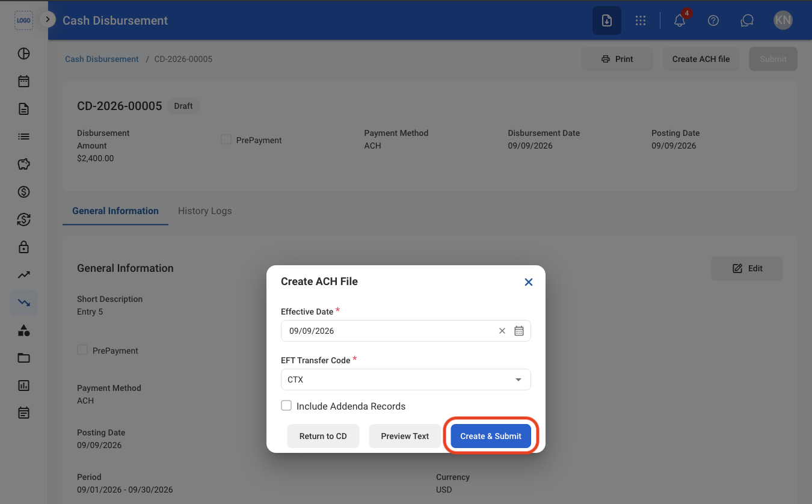Clear the Effective Date value

[502, 331]
